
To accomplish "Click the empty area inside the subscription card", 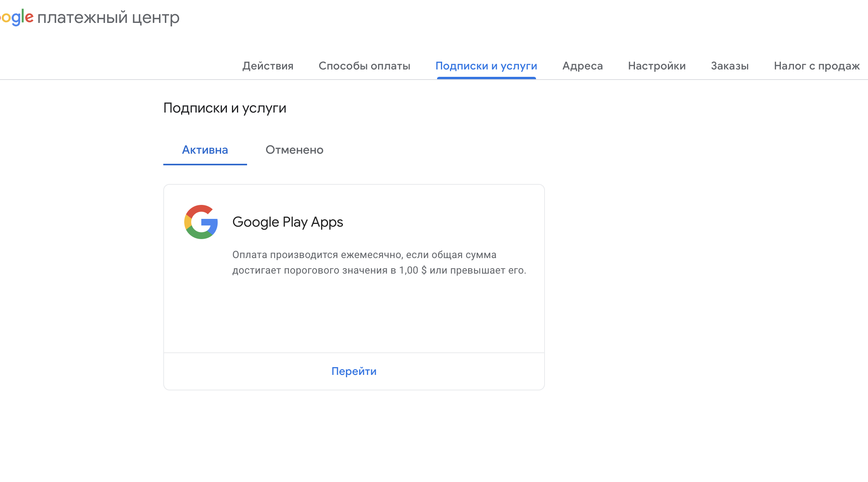I will [354, 314].
